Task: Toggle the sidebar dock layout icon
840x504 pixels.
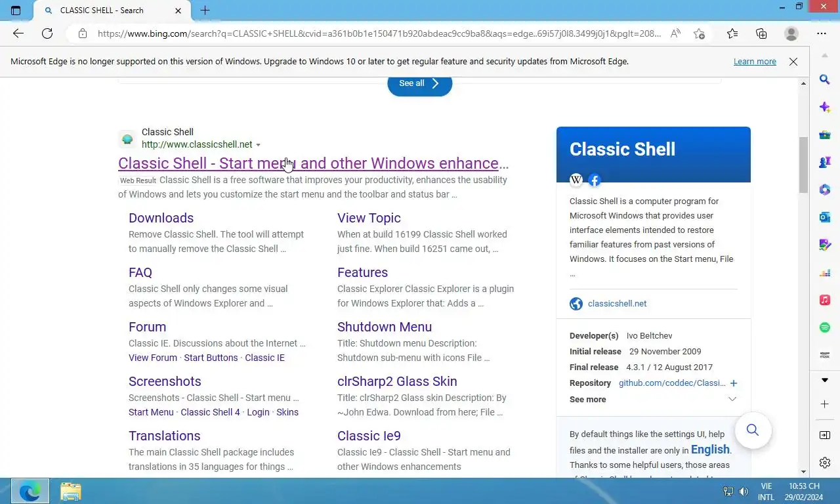Action: click(x=825, y=435)
